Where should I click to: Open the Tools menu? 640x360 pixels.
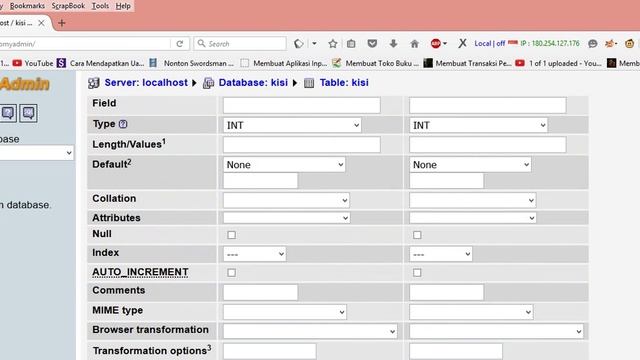(x=100, y=6)
